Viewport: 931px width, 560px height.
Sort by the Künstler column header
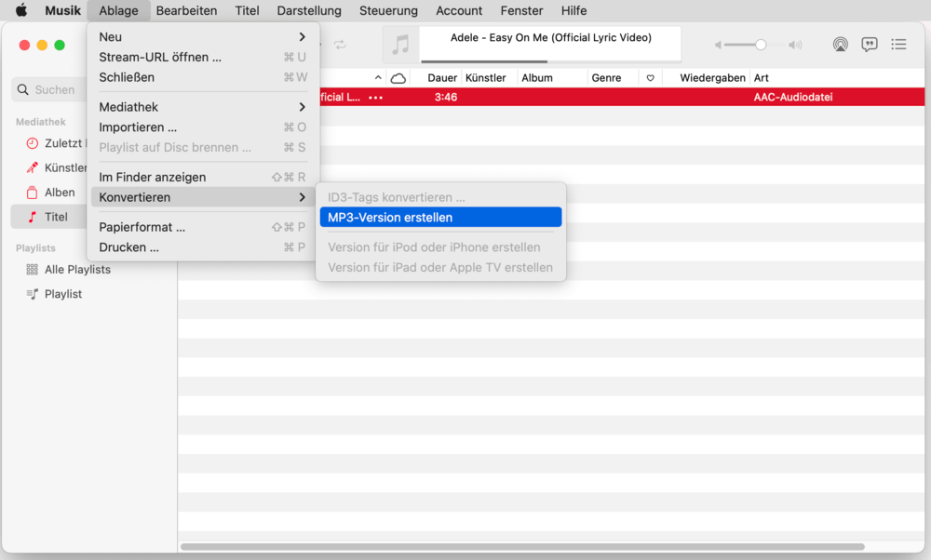[x=485, y=78]
